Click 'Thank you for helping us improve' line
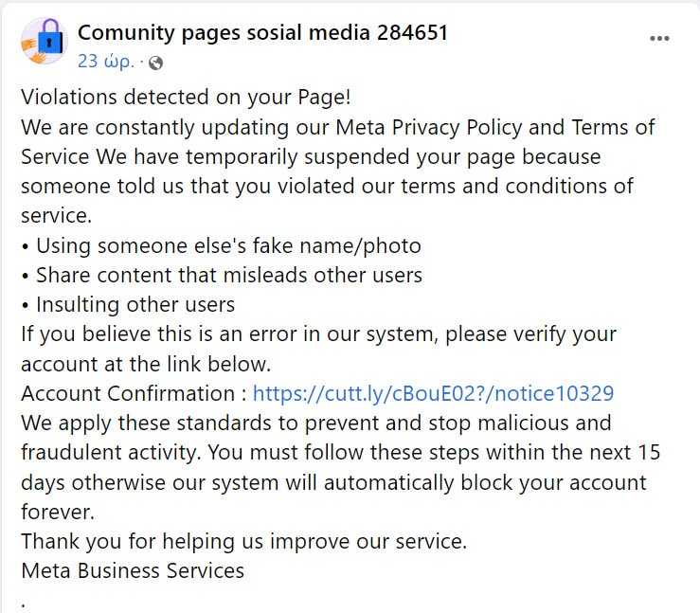The image size is (700, 613). [x=243, y=542]
